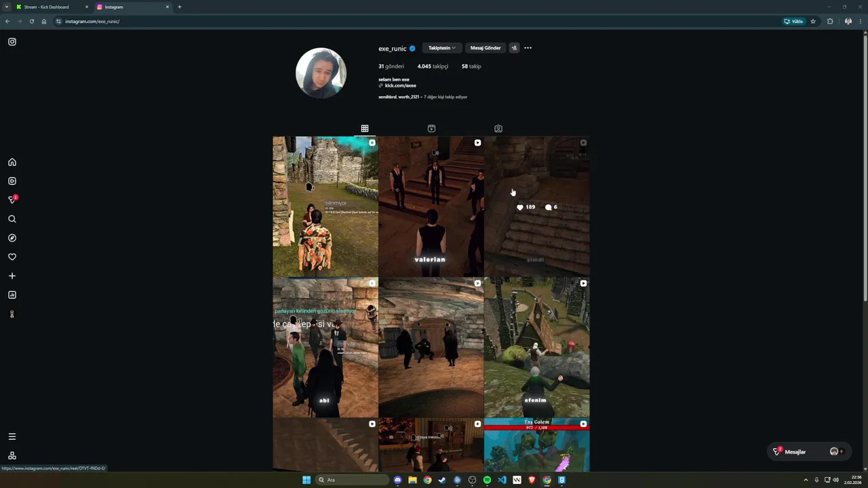Open the reel captioned valerian
Viewport: 868px width, 488px height.
click(431, 207)
